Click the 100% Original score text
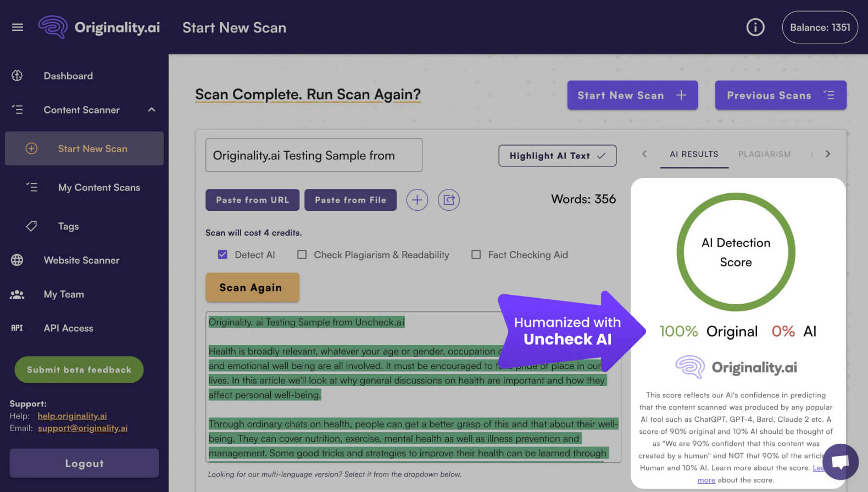Image resolution: width=868 pixels, height=492 pixels. [708, 331]
